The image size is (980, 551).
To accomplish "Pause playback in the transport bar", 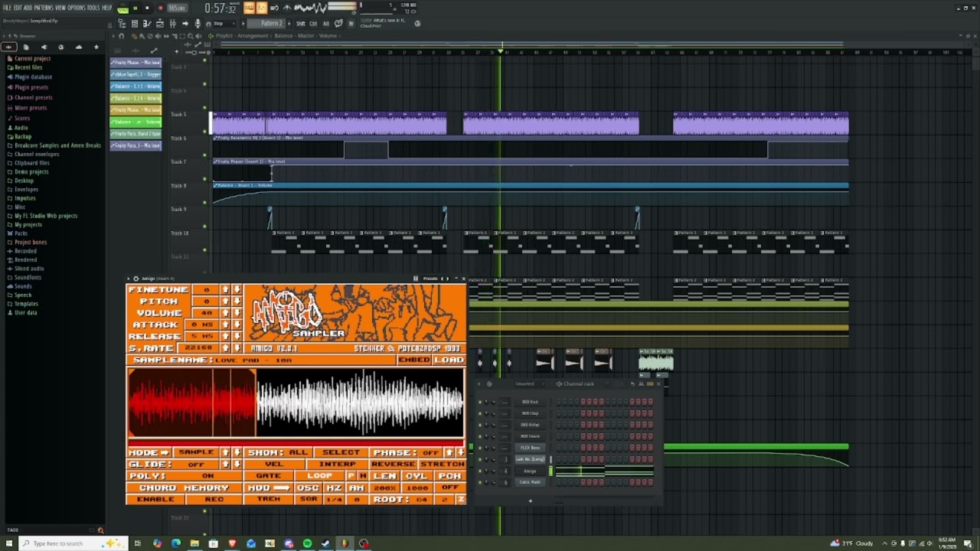I will pyautogui.click(x=136, y=8).
